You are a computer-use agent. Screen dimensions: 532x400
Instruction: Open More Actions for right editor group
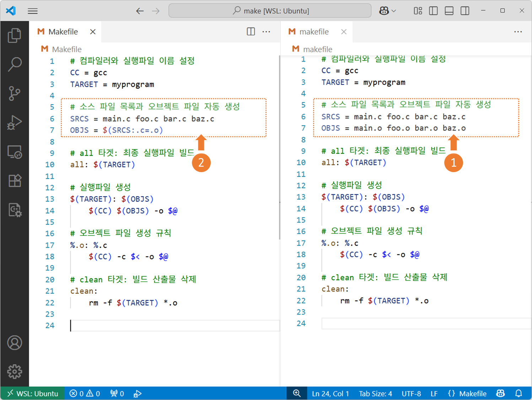coord(518,32)
